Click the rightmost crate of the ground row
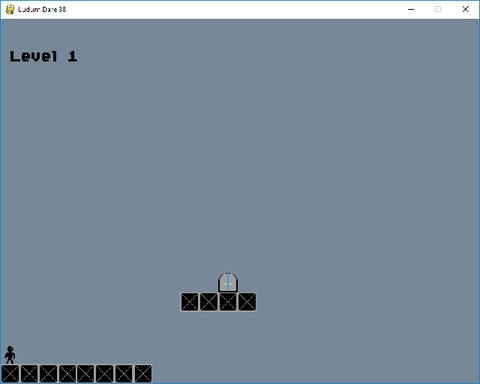The height and width of the screenshot is (384, 480). click(143, 374)
